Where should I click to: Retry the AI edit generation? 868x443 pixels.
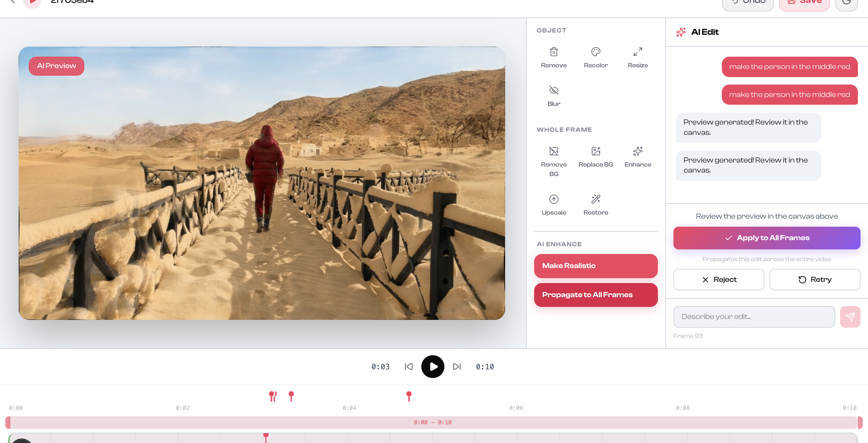(814, 280)
